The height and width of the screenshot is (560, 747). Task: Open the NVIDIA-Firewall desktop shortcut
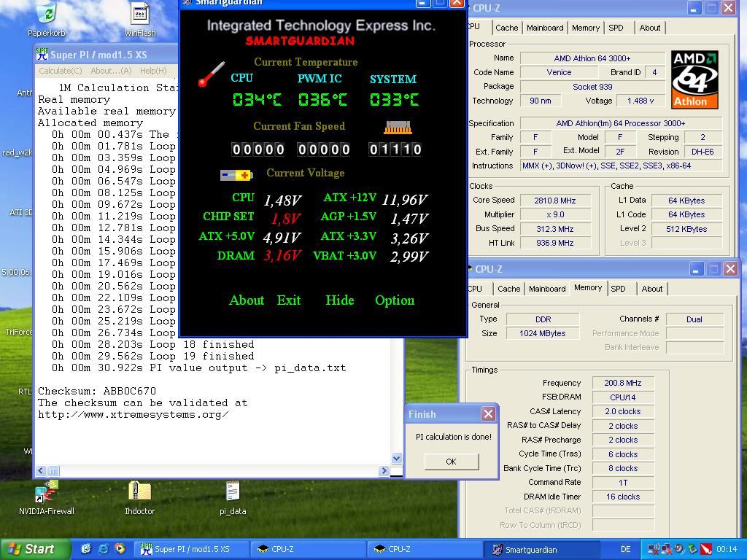coord(47,492)
